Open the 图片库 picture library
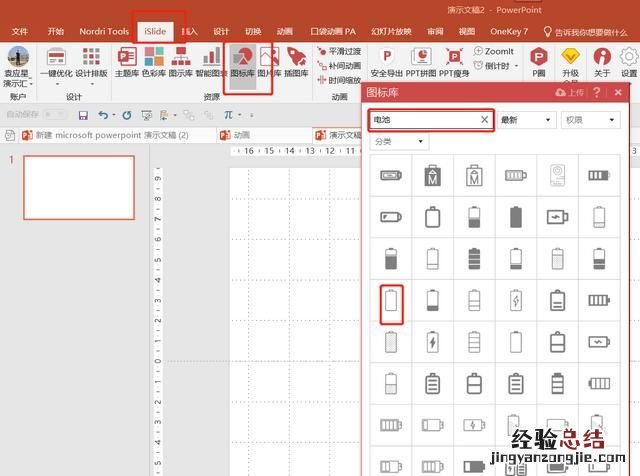This screenshot has height=476, width=640. tap(268, 62)
